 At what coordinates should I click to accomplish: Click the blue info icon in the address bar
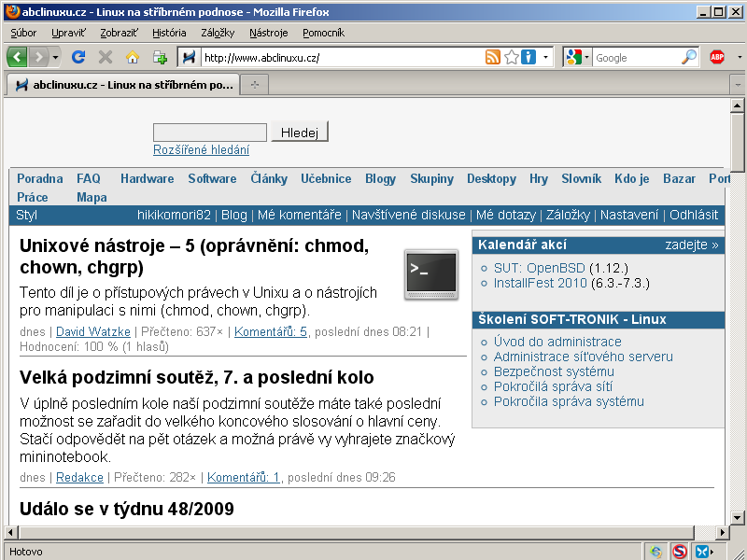529,57
